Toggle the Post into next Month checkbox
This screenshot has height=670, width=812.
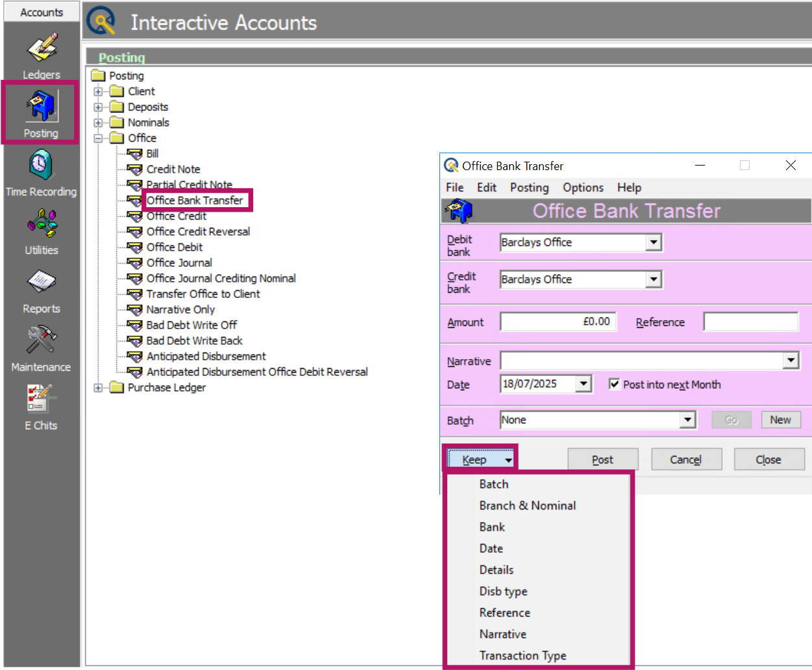[x=614, y=384]
